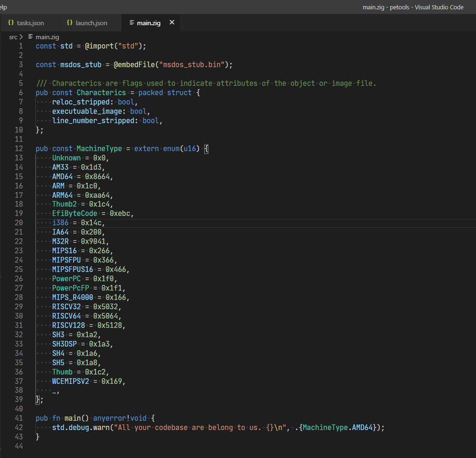Click the @embedFile call on line 3

[134, 64]
